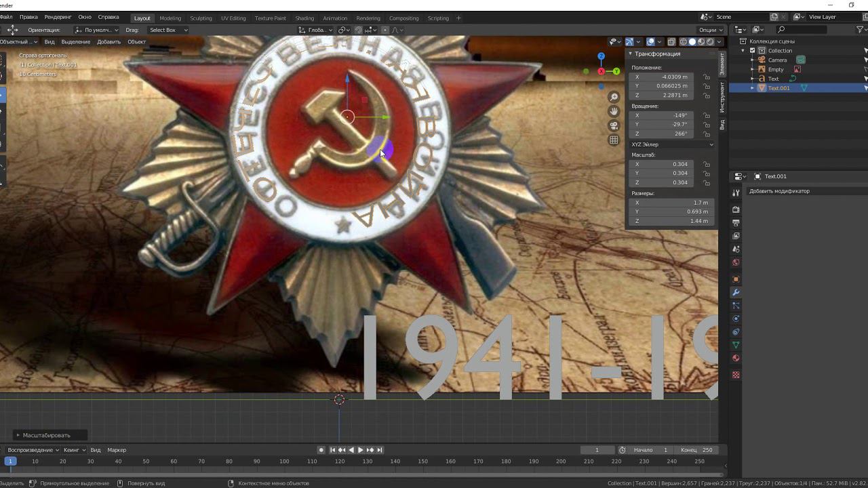Select wireframe viewport shading

click(683, 42)
